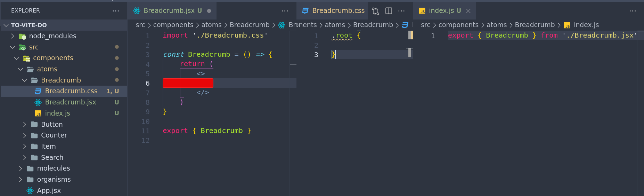Click the 'export { Breadcrumb }' line in Breadcrumb.jsx

point(207,131)
